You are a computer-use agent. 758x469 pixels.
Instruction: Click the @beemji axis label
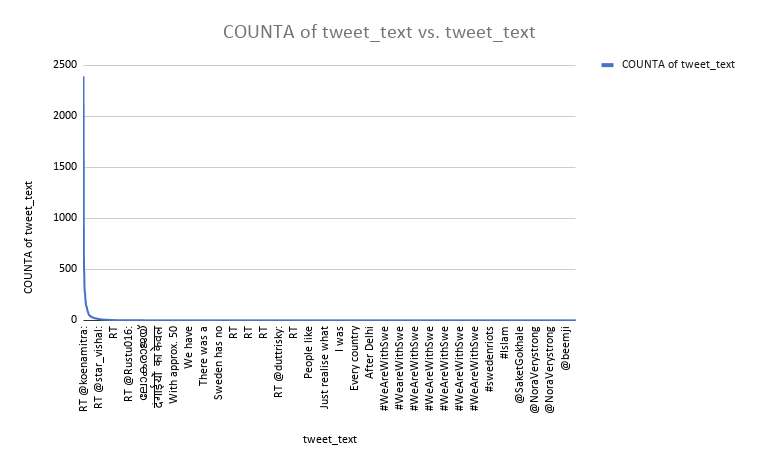click(564, 346)
